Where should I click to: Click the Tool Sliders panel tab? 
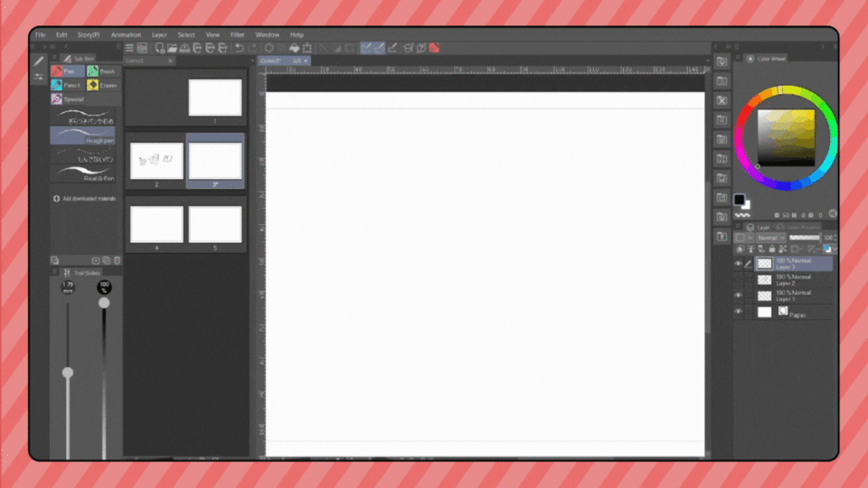point(82,273)
